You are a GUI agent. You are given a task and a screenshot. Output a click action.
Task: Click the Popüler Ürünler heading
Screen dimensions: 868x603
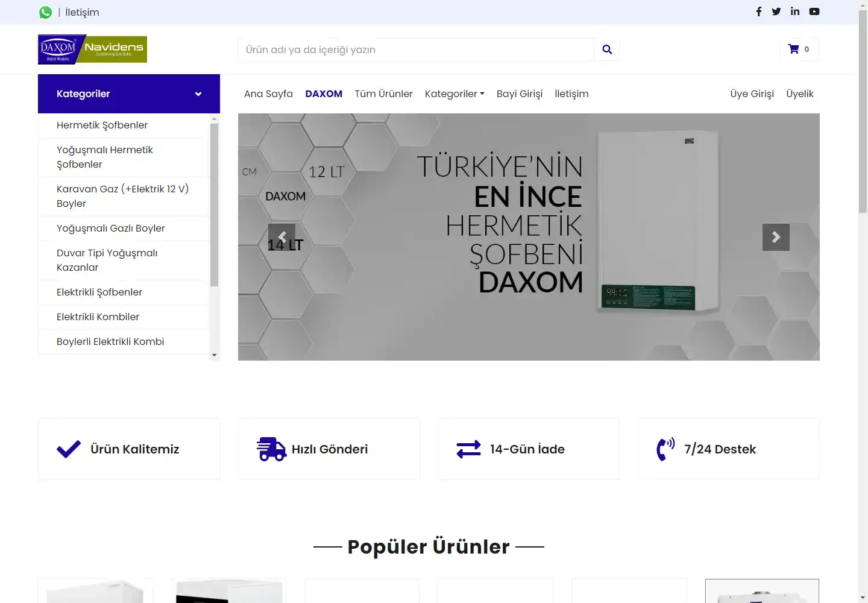point(429,547)
